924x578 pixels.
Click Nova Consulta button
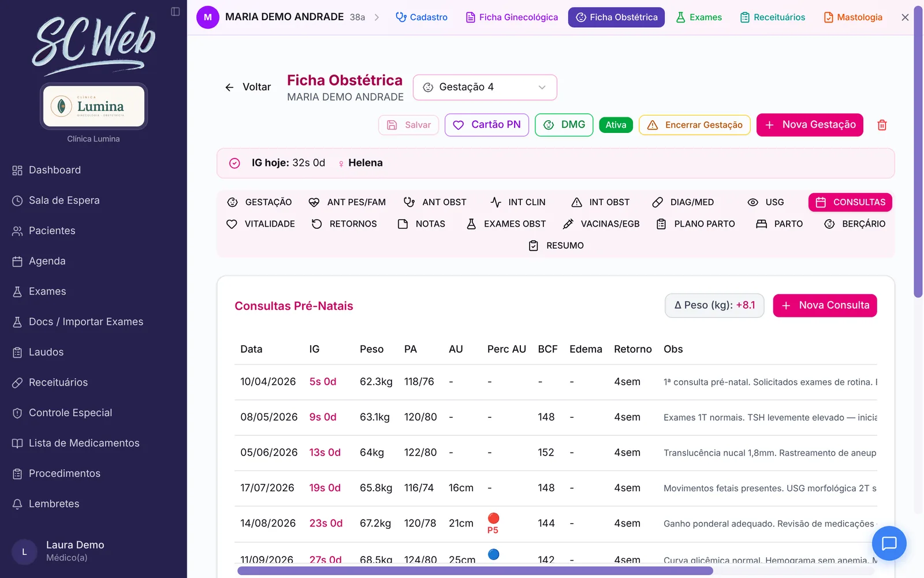coord(825,305)
